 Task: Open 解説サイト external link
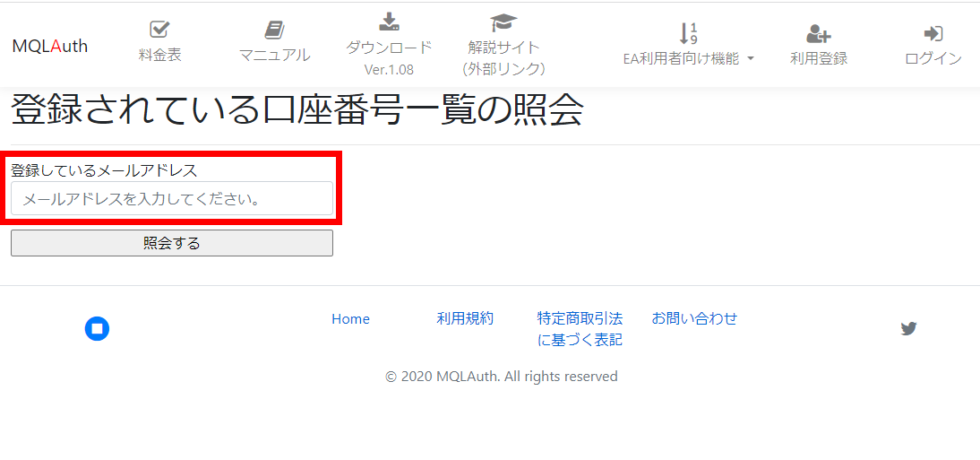(x=503, y=57)
